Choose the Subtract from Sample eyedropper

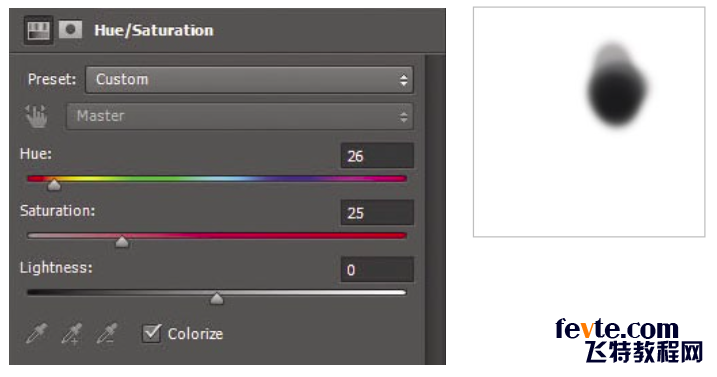[x=107, y=333]
